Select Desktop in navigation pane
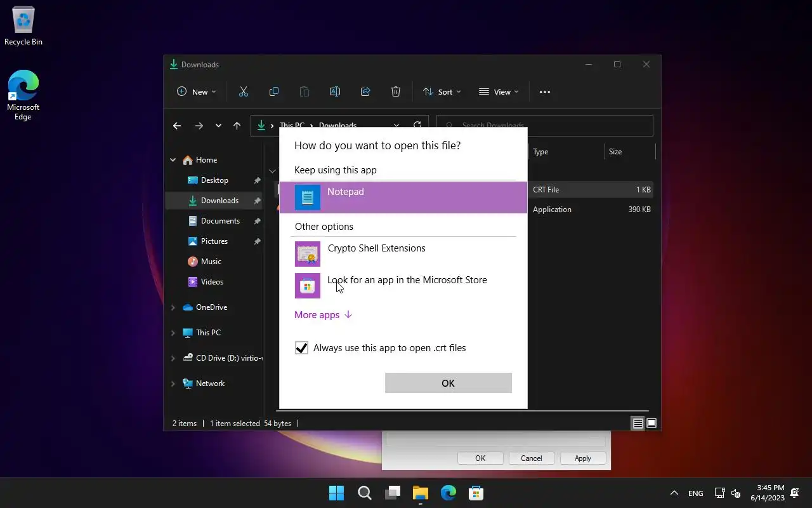Screen dimensions: 812x508 (214, 180)
